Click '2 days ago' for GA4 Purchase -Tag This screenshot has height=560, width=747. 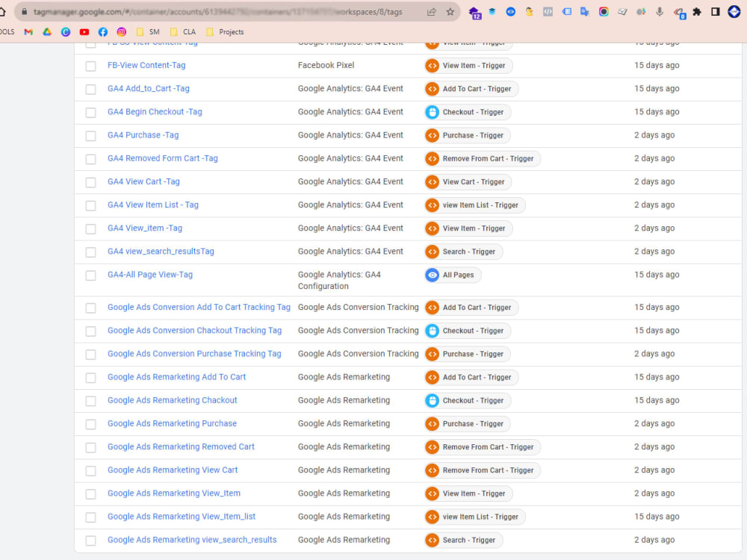(654, 134)
